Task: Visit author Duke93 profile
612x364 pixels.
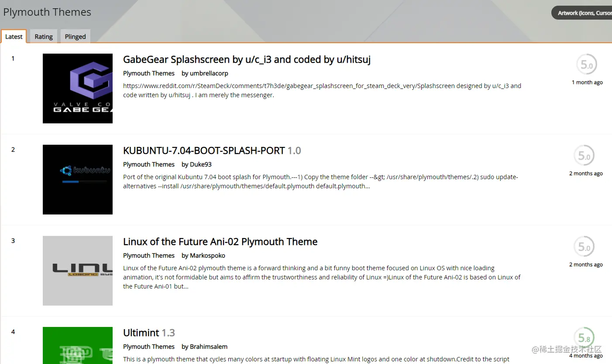Action: [x=201, y=164]
